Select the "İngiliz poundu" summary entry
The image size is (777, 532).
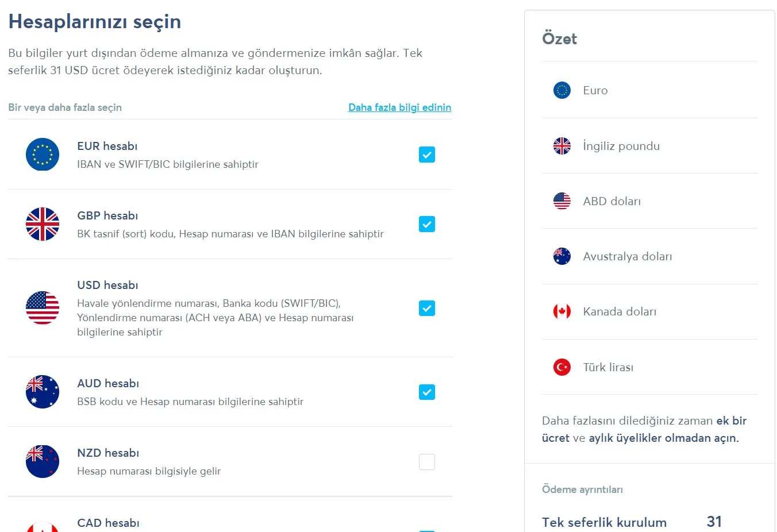(621, 146)
